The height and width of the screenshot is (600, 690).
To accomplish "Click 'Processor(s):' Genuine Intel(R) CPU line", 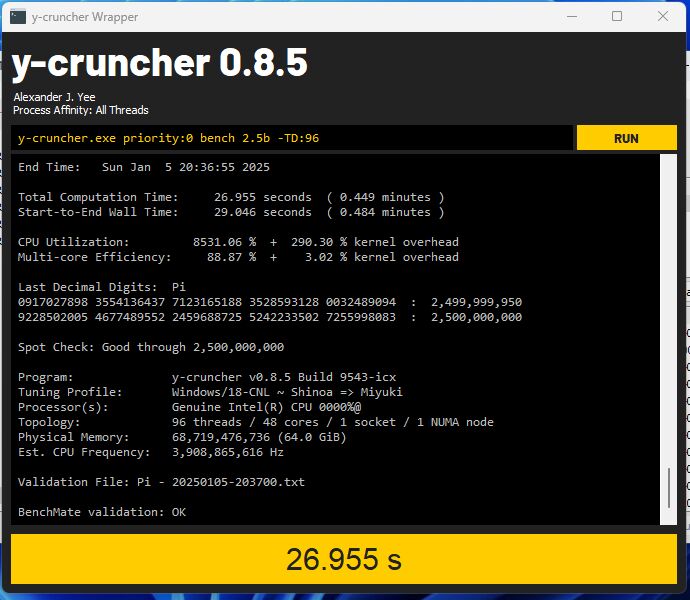I will pos(189,407).
